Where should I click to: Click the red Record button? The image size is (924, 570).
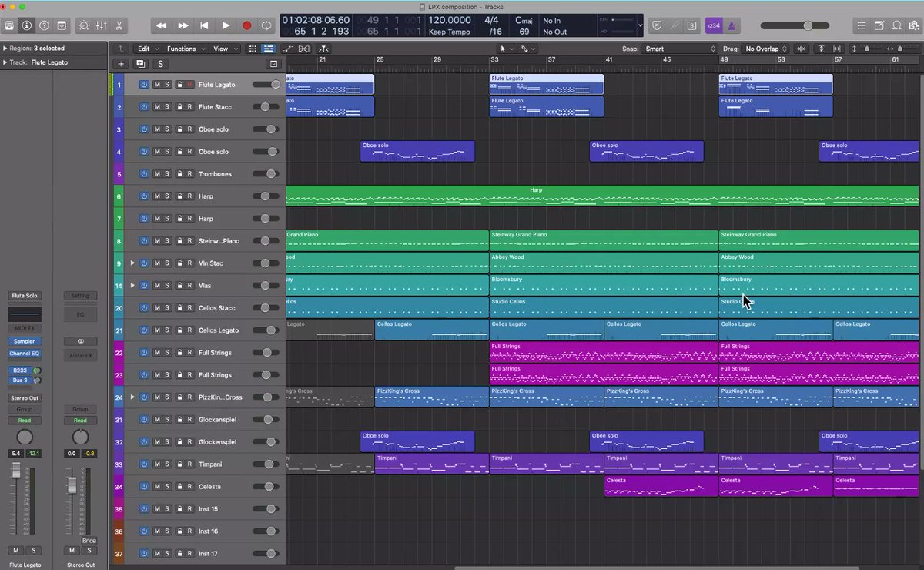pyautogui.click(x=246, y=25)
